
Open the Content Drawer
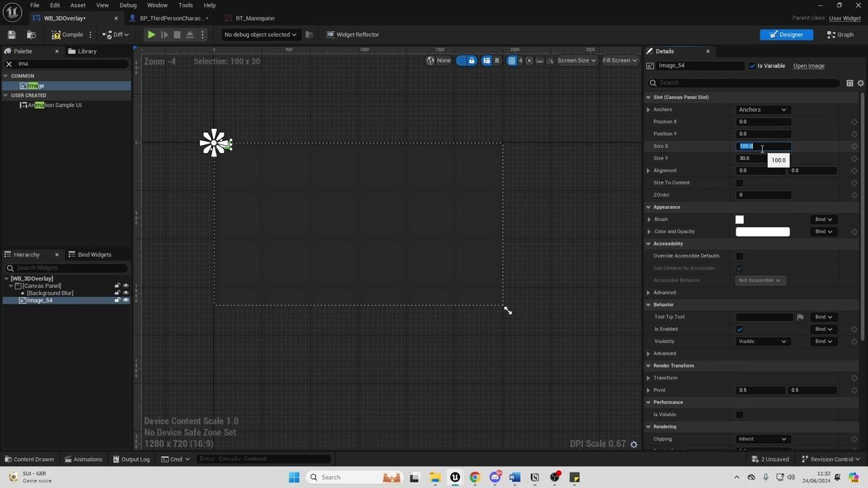click(x=30, y=459)
